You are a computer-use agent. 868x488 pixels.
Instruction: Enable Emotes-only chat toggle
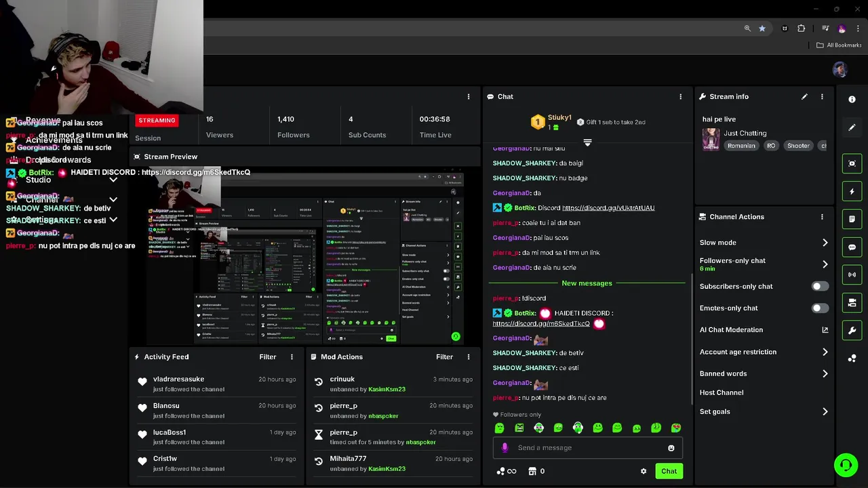(820, 308)
